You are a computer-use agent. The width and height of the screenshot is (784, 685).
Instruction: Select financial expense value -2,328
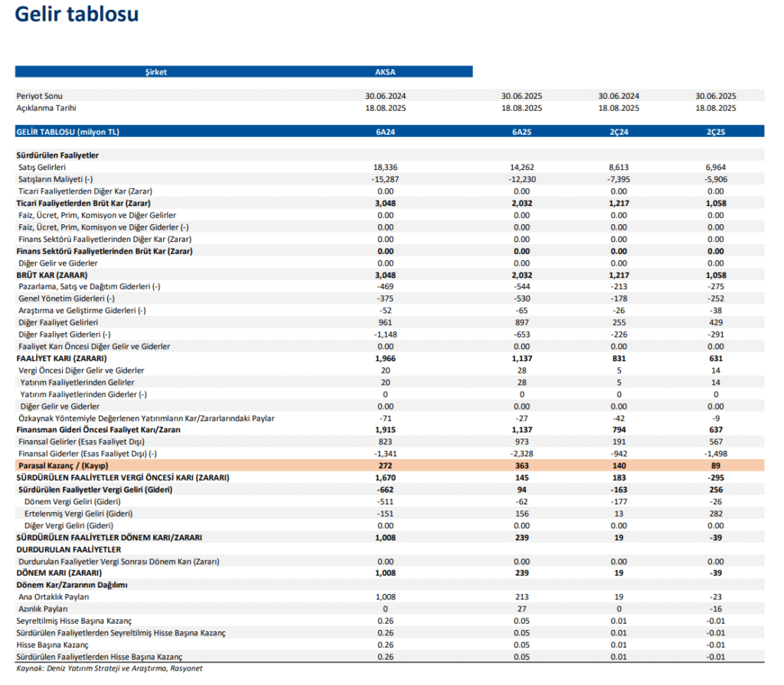pos(521,454)
